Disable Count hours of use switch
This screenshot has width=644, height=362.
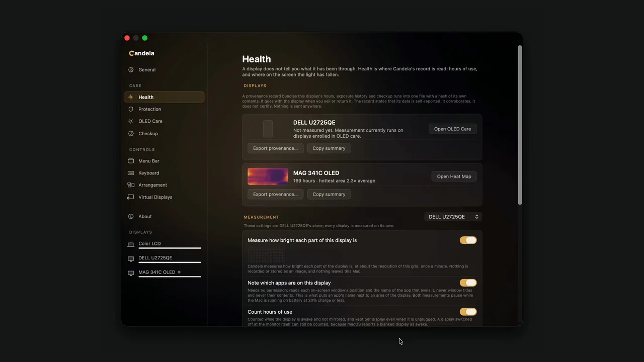tap(468, 312)
